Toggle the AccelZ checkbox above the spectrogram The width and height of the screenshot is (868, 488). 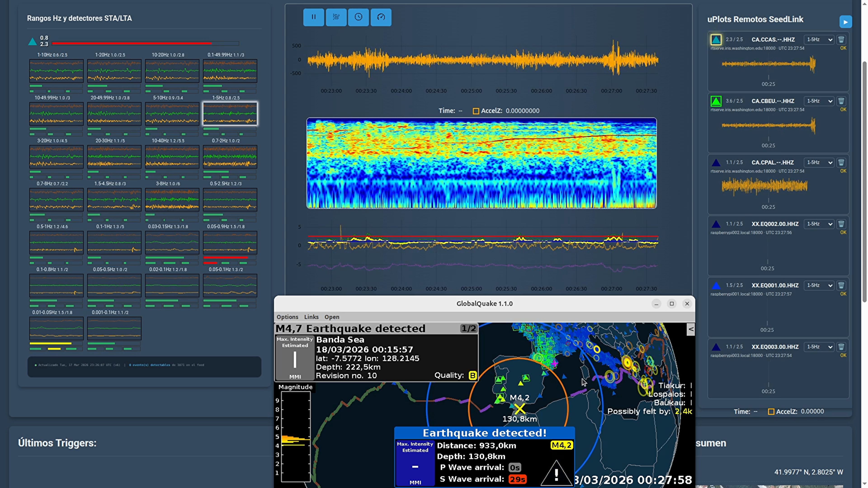pos(476,111)
